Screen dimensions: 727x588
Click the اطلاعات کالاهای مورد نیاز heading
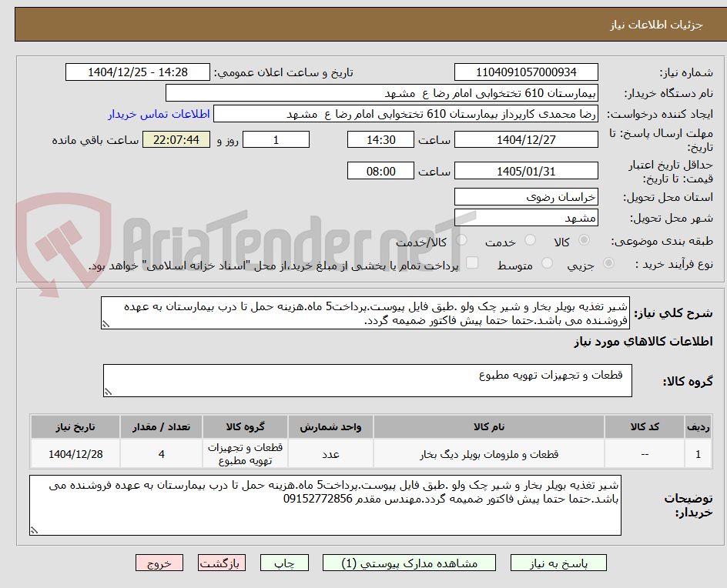tap(643, 342)
